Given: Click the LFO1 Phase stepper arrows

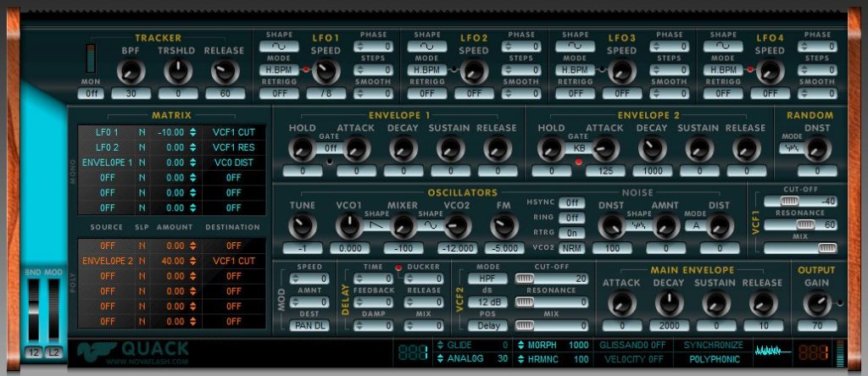Looking at the screenshot, I should coord(360,47).
